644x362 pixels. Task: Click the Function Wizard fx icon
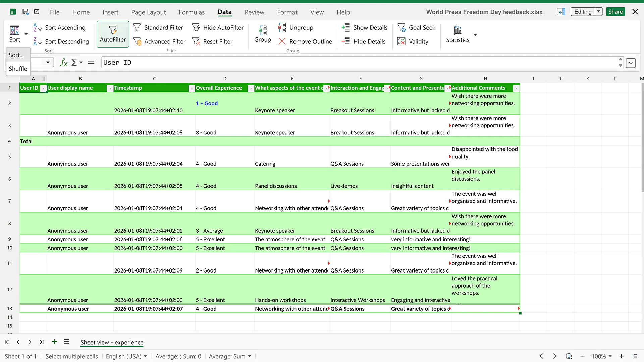[x=64, y=62]
